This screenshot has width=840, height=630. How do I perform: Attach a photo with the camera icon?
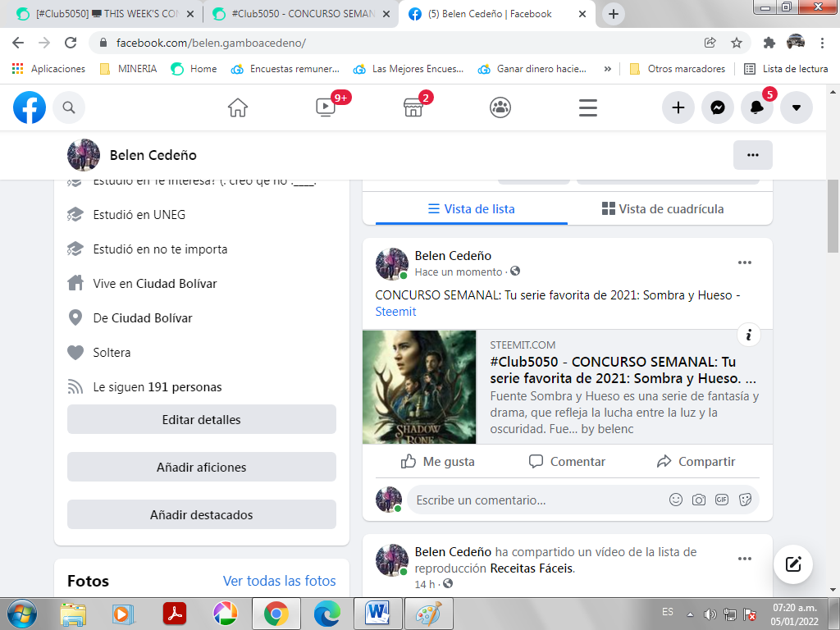coord(699,500)
